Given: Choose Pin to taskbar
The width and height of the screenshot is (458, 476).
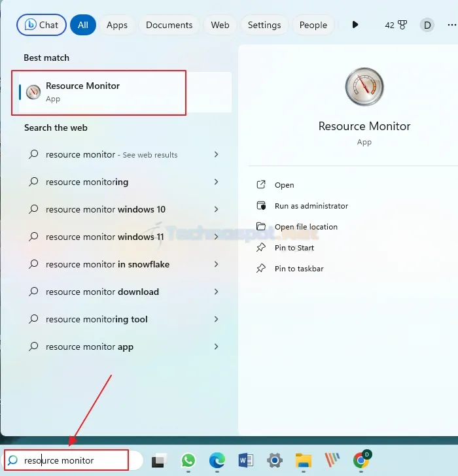Looking at the screenshot, I should 299,269.
